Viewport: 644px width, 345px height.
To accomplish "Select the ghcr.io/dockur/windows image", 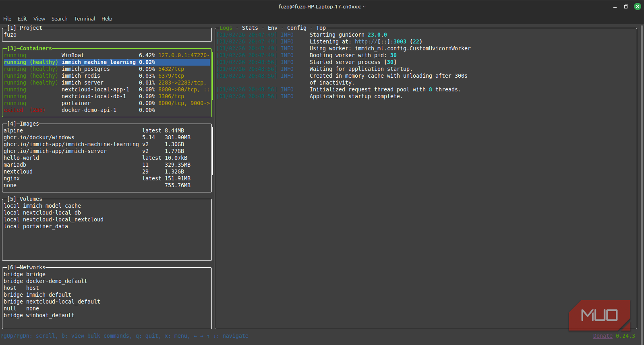I will (x=107, y=137).
